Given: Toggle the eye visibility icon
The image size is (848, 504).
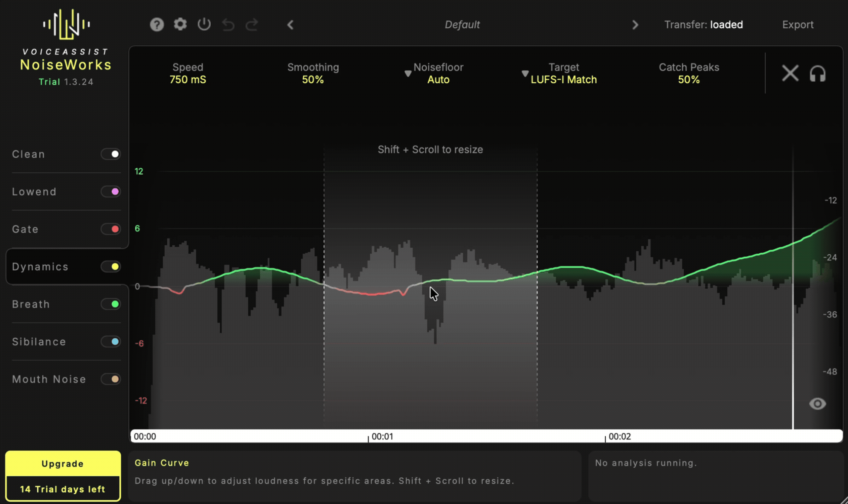Looking at the screenshot, I should click(x=817, y=404).
